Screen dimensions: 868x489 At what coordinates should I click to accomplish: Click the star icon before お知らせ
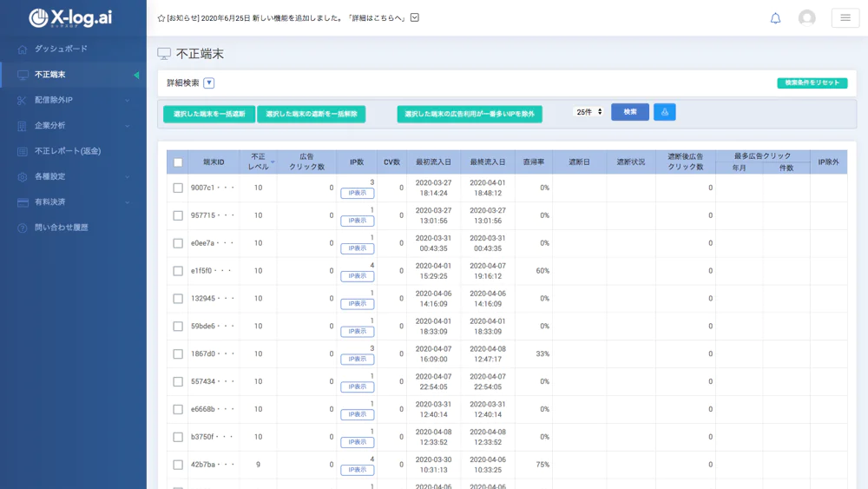click(161, 18)
